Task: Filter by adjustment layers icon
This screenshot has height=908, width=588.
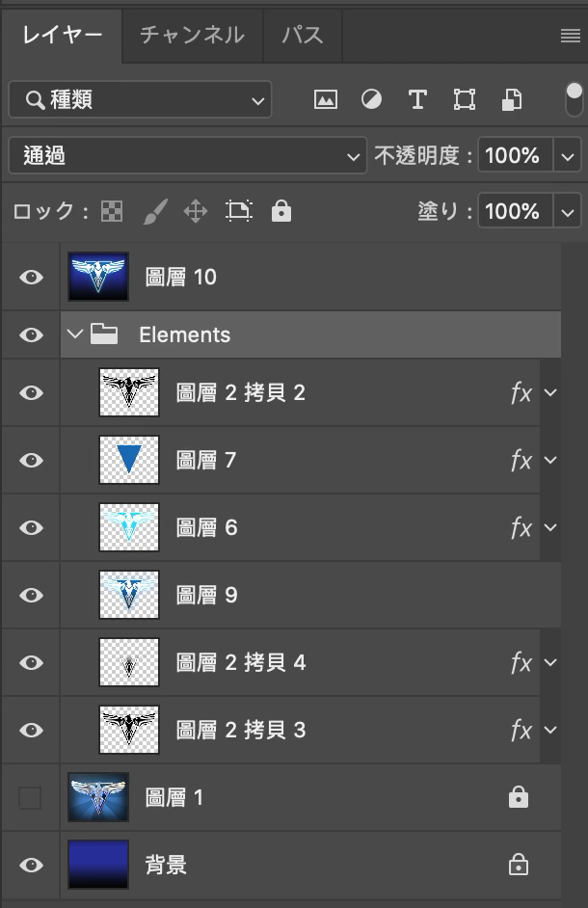Action: point(371,99)
